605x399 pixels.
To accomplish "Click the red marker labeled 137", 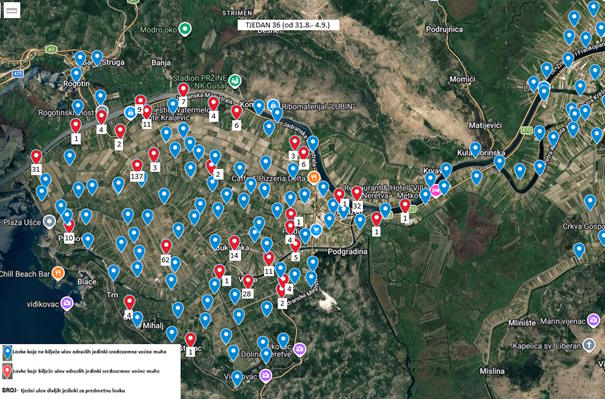I will pos(137,166).
